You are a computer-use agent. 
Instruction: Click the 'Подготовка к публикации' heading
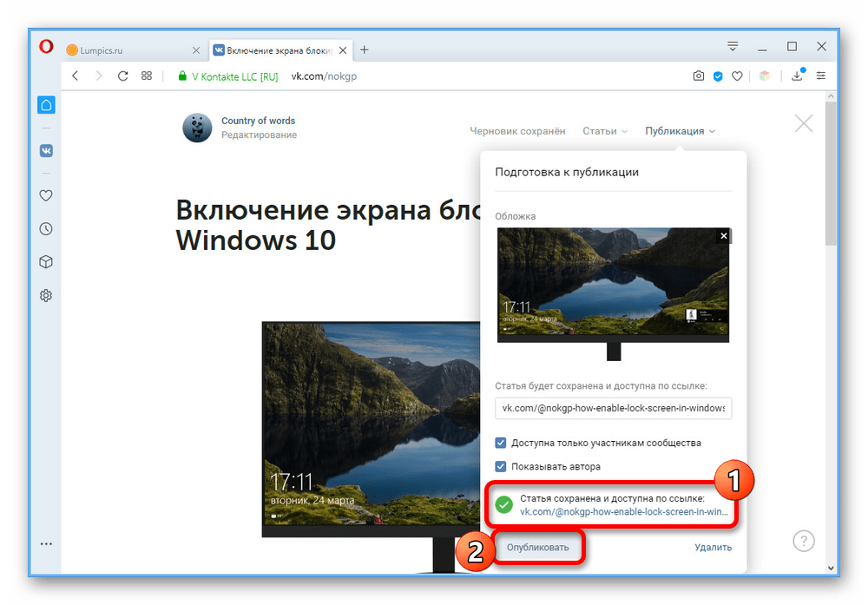(567, 172)
